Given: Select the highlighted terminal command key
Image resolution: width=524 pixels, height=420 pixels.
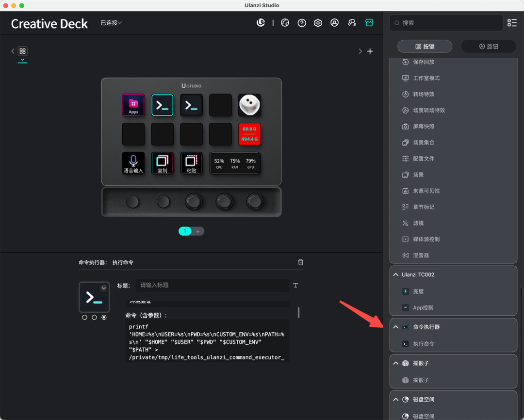Looking at the screenshot, I should [x=163, y=105].
